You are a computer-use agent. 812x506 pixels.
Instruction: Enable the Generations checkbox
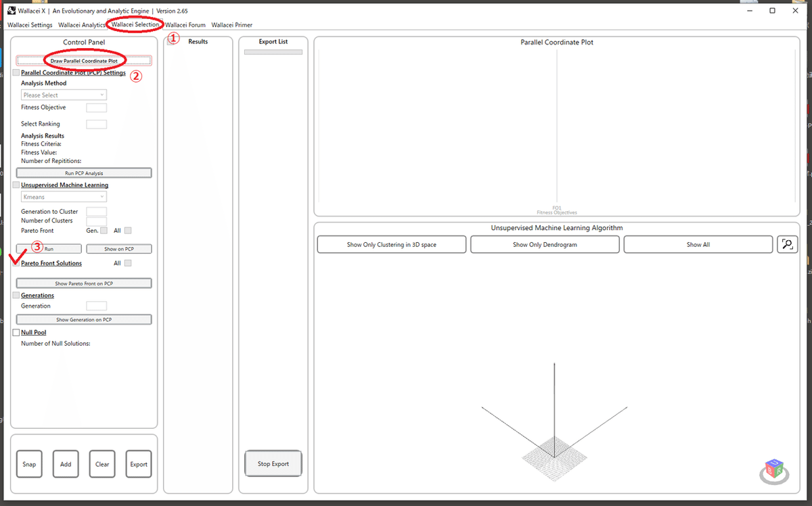(x=17, y=296)
